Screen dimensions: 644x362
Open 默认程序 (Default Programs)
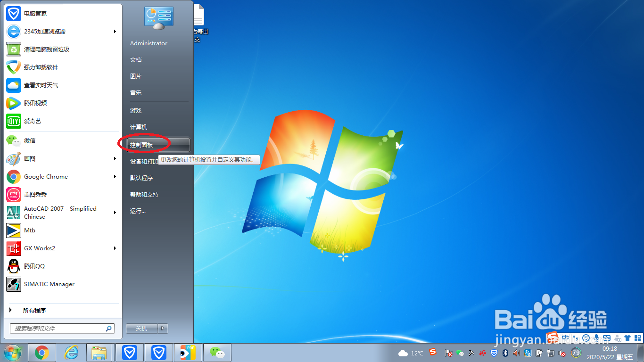tap(141, 178)
